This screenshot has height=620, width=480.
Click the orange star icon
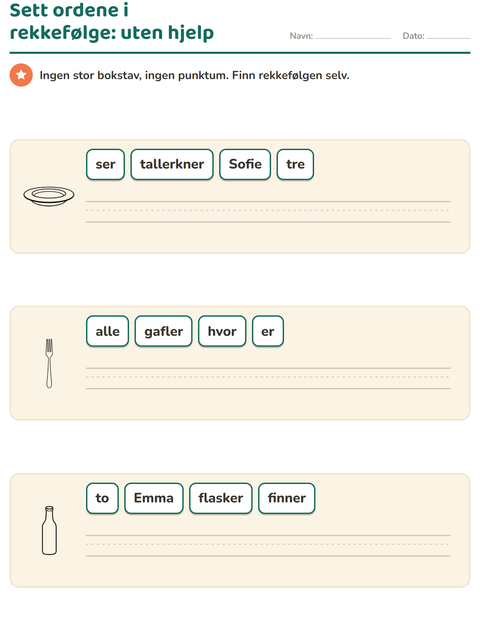[21, 75]
